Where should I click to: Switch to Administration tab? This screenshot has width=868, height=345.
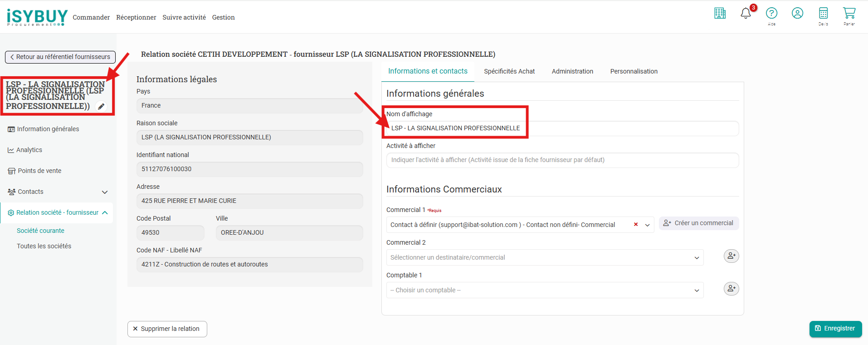click(572, 71)
